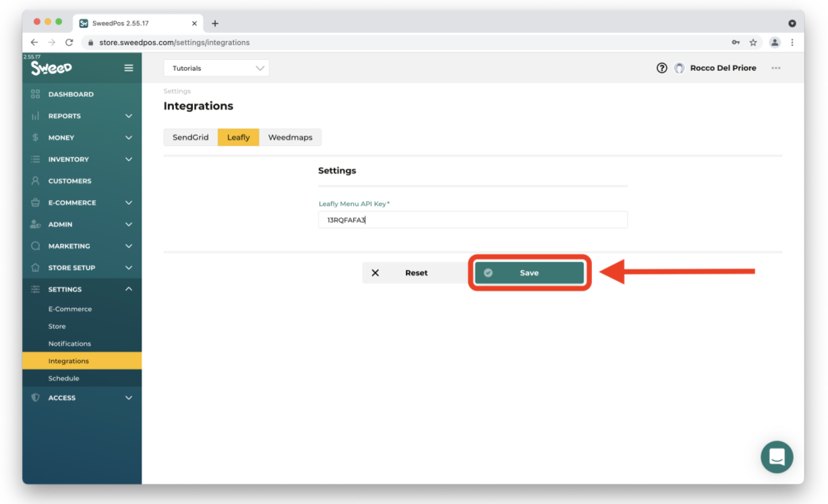828x504 pixels.
Task: Click the Customers person icon
Action: pyautogui.click(x=36, y=181)
